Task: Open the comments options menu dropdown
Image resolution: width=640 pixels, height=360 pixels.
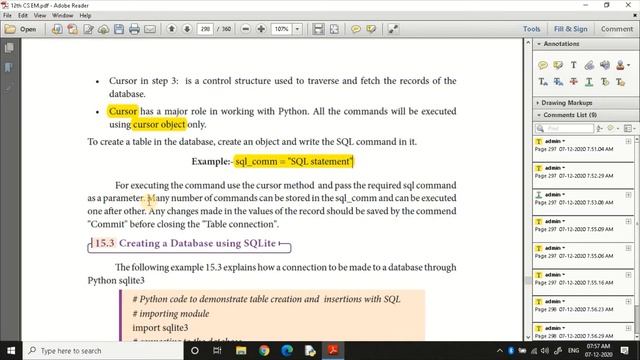Action: click(629, 129)
